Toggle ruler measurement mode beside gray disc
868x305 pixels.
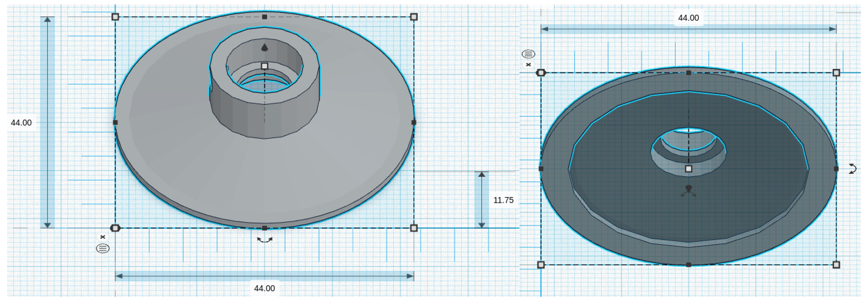103,249
